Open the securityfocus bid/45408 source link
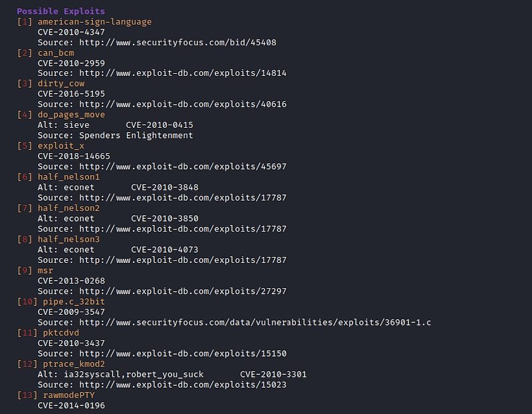The image size is (532, 414). [x=178, y=42]
